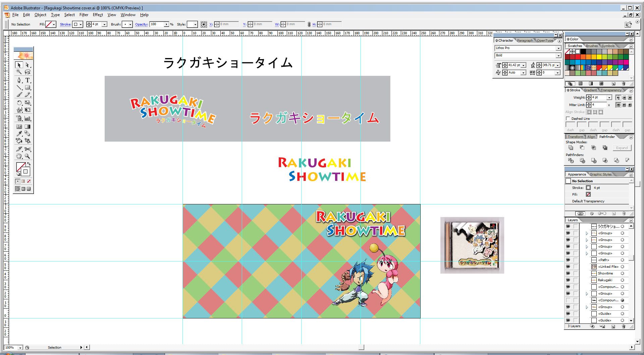The width and height of the screenshot is (644, 355).
Task: Select the Scissors tool
Action: pyautogui.click(x=28, y=149)
